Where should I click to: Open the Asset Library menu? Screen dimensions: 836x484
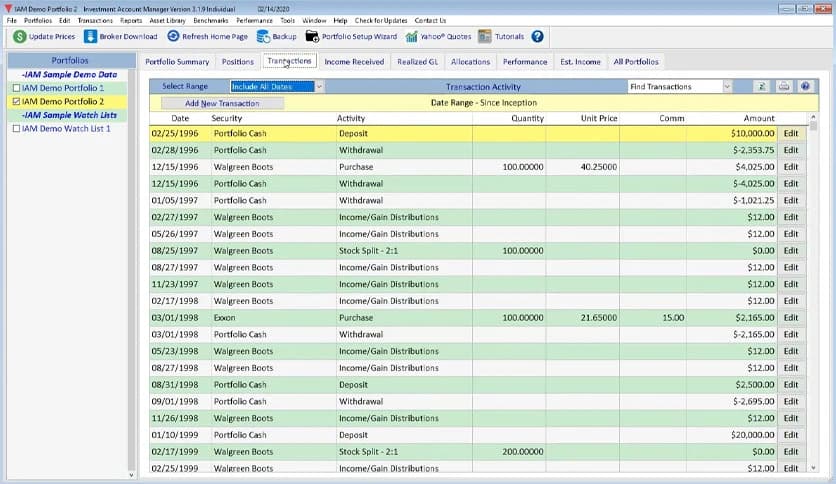click(167, 20)
